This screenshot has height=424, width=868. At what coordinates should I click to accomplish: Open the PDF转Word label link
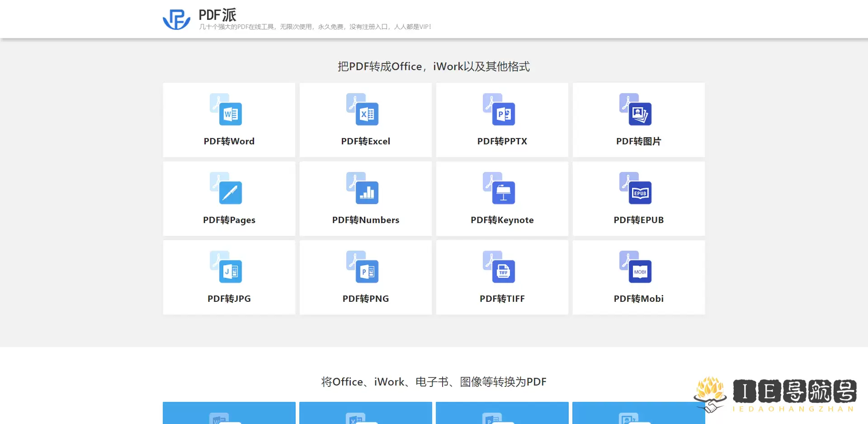click(229, 141)
